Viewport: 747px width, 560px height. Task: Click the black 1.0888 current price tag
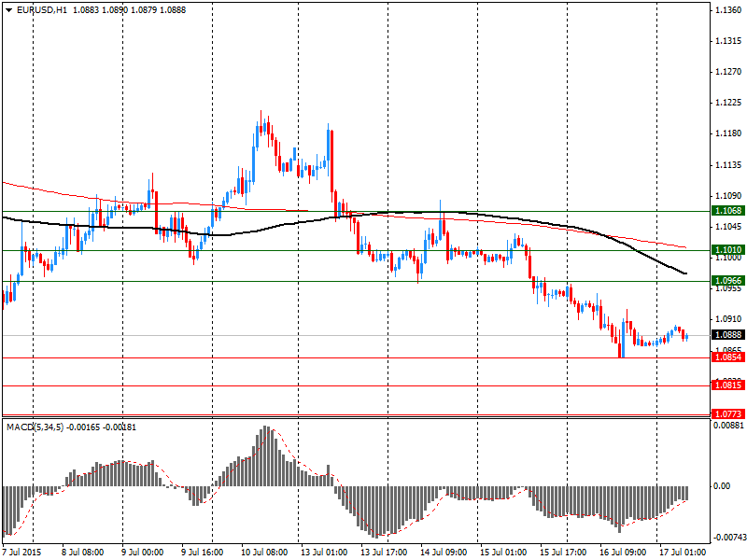tap(727, 335)
